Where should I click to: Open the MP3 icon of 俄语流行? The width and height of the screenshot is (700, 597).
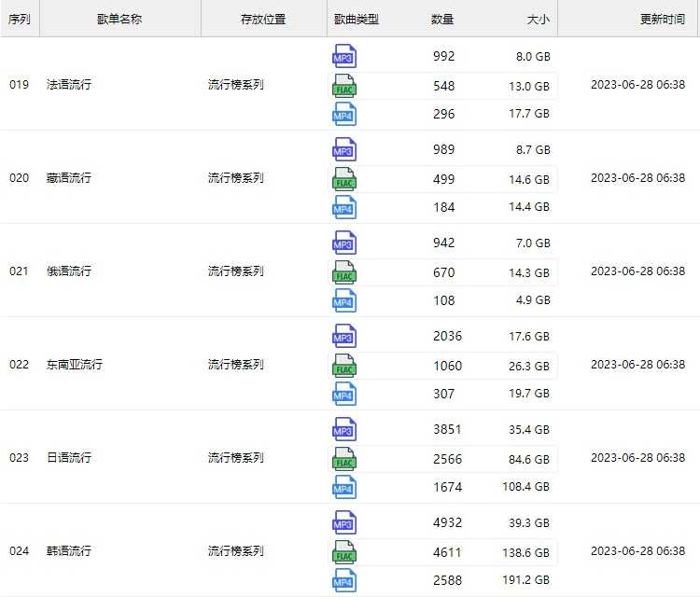[x=344, y=243]
